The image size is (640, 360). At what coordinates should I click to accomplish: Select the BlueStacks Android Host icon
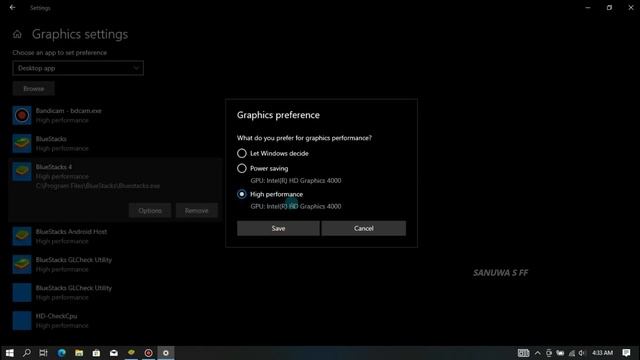click(22, 236)
